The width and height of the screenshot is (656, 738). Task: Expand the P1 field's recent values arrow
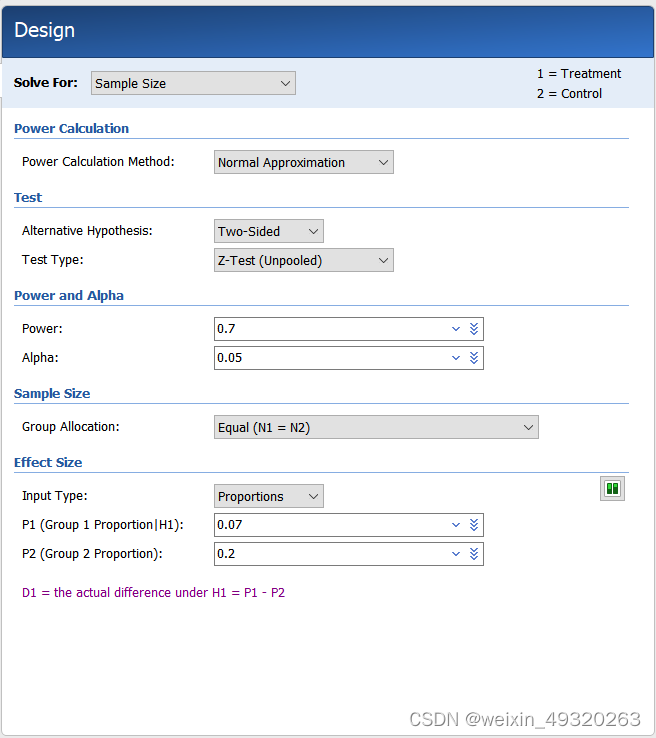456,525
